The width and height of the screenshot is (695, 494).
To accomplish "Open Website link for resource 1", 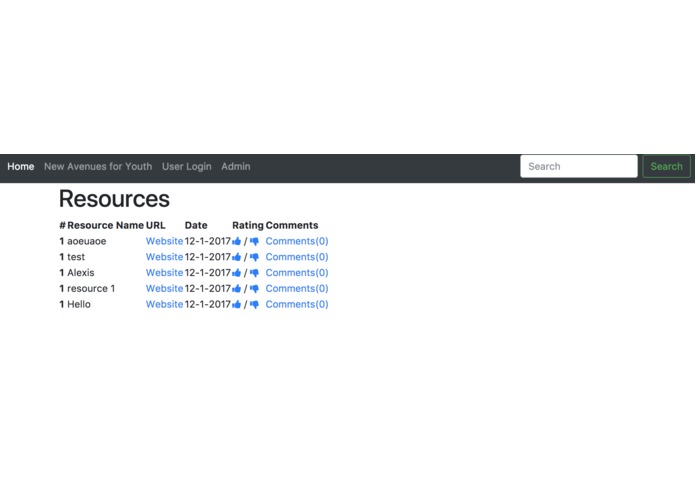I will (164, 288).
